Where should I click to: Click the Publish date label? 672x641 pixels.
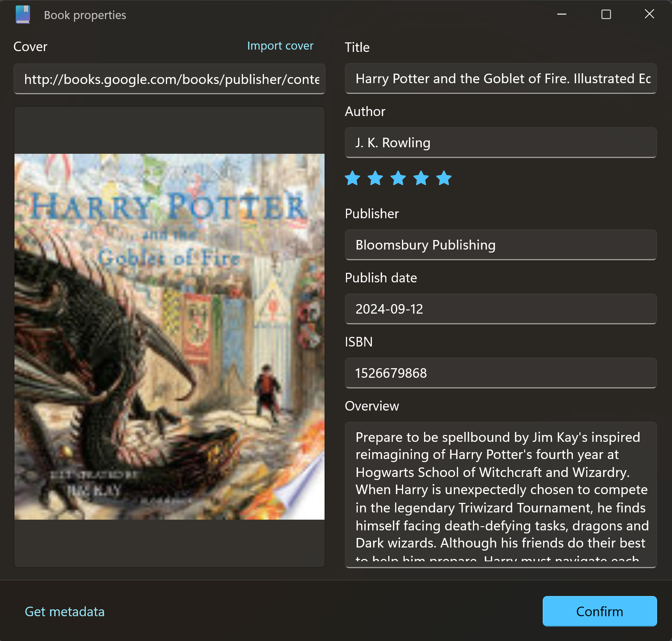click(x=381, y=278)
